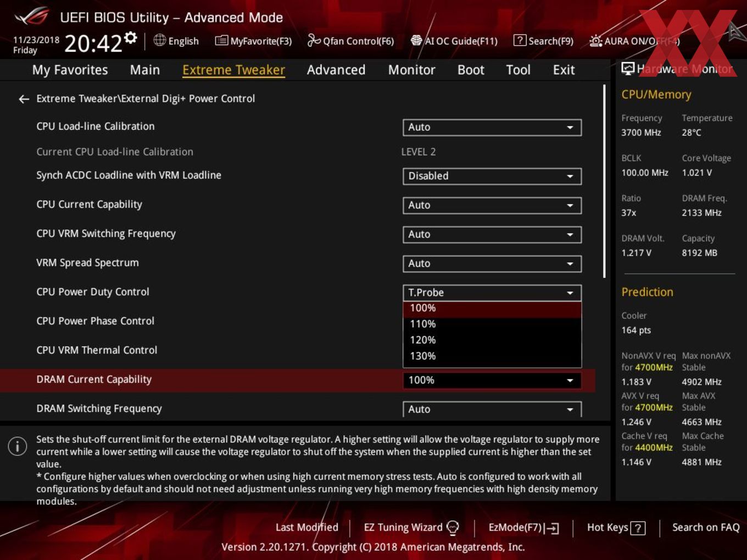The width and height of the screenshot is (747, 560).
Task: Open CPU VRM Switching Frequency dropdown
Action: coord(492,234)
